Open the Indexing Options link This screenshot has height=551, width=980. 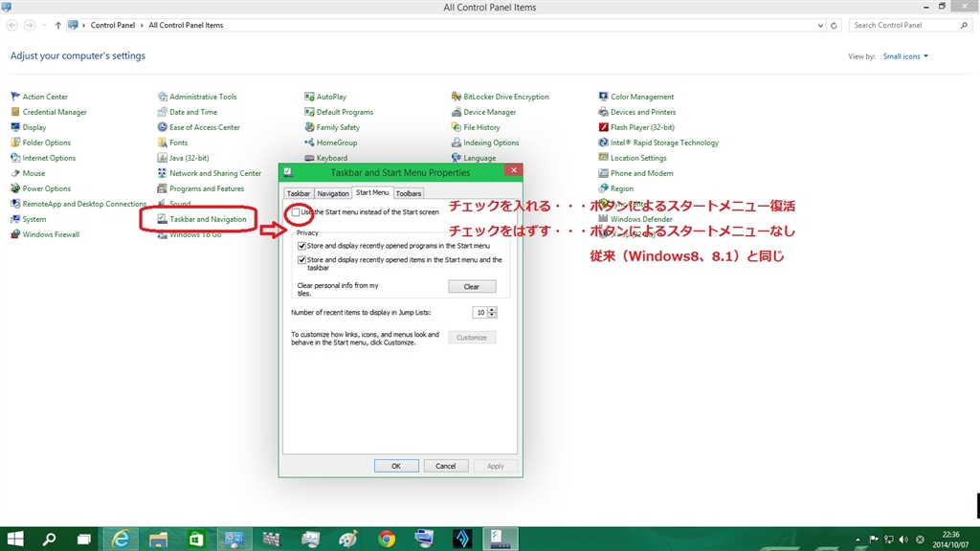pos(484,143)
